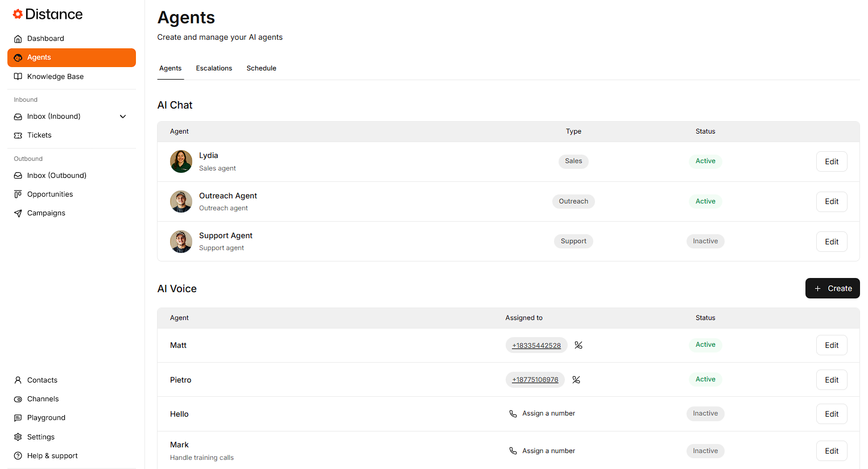Edit the Support Agent row

832,242
